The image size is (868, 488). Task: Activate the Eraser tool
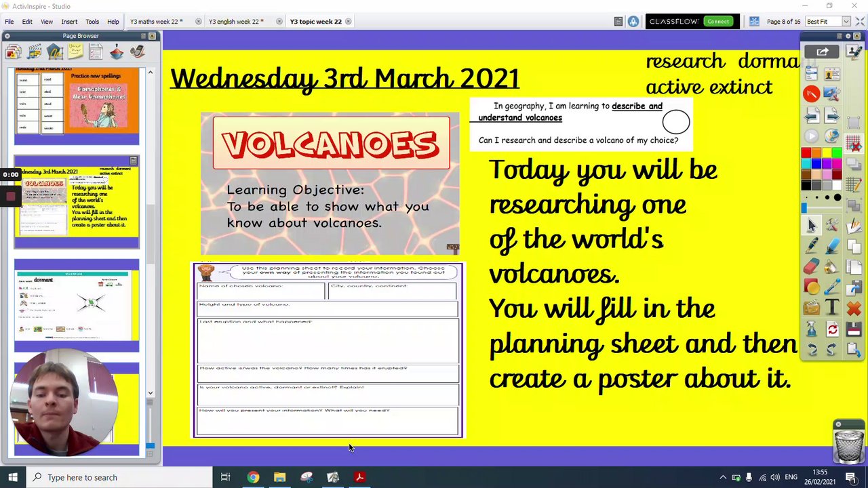tap(811, 266)
